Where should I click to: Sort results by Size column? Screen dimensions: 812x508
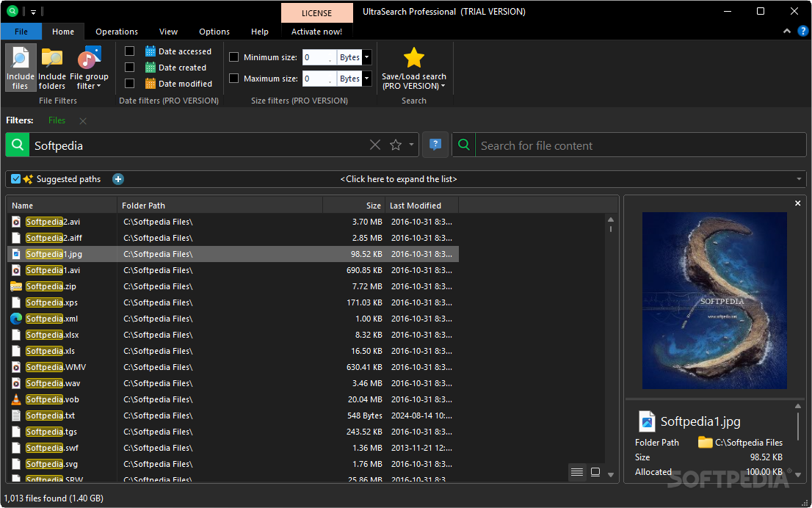(x=354, y=206)
